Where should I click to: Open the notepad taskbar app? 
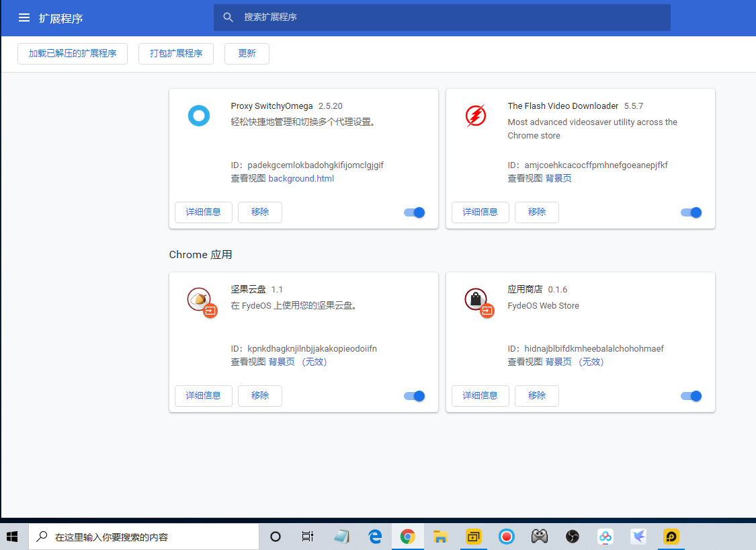coord(342,537)
